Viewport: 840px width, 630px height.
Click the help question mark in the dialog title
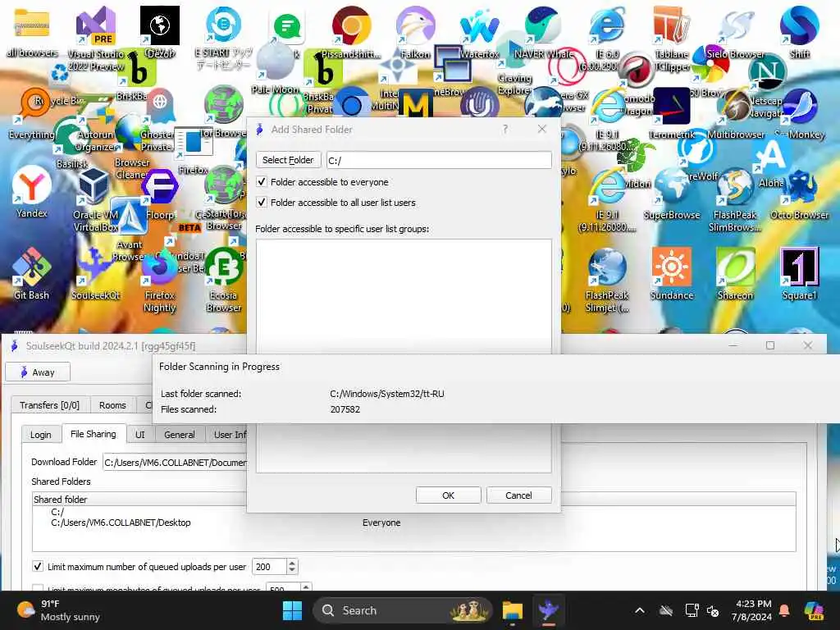(x=504, y=129)
